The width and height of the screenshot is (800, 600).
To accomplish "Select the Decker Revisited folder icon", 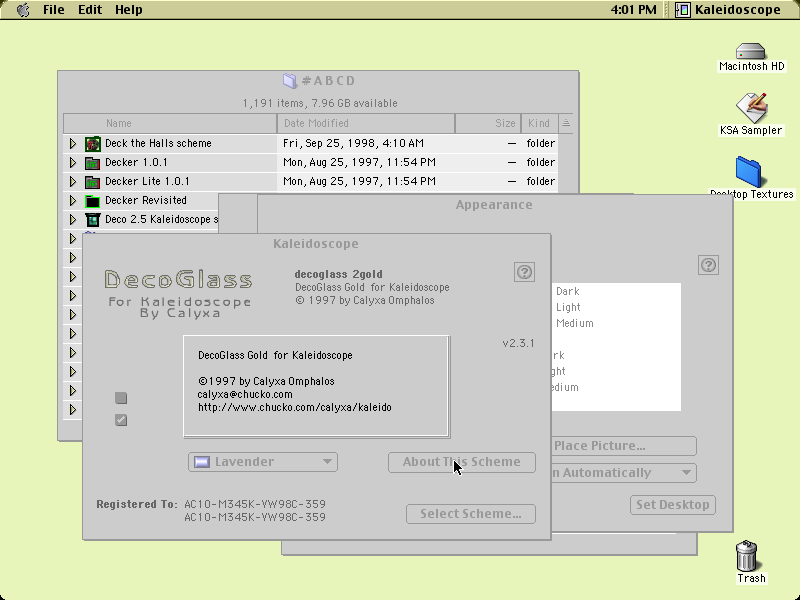I will (92, 201).
